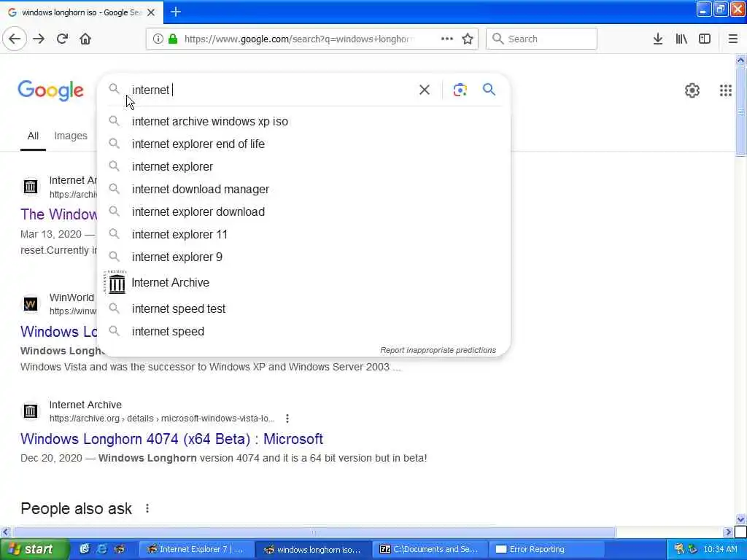Choose the plain 'internet speed' suggestion
The image size is (747, 560).
click(x=304, y=332)
